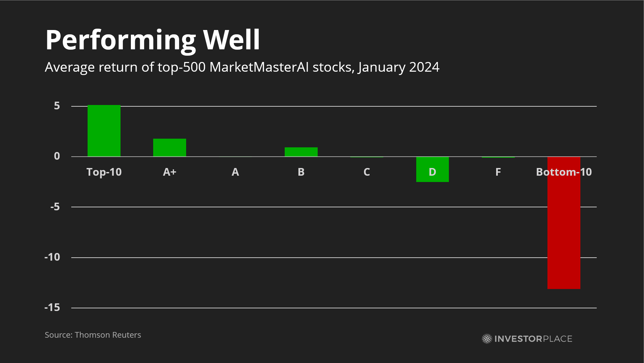The height and width of the screenshot is (363, 644).
Task: Click the -15 y-axis tick label
Action: point(52,308)
